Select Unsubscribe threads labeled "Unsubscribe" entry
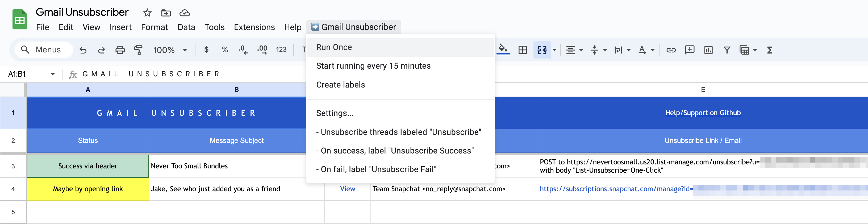 tap(400, 132)
